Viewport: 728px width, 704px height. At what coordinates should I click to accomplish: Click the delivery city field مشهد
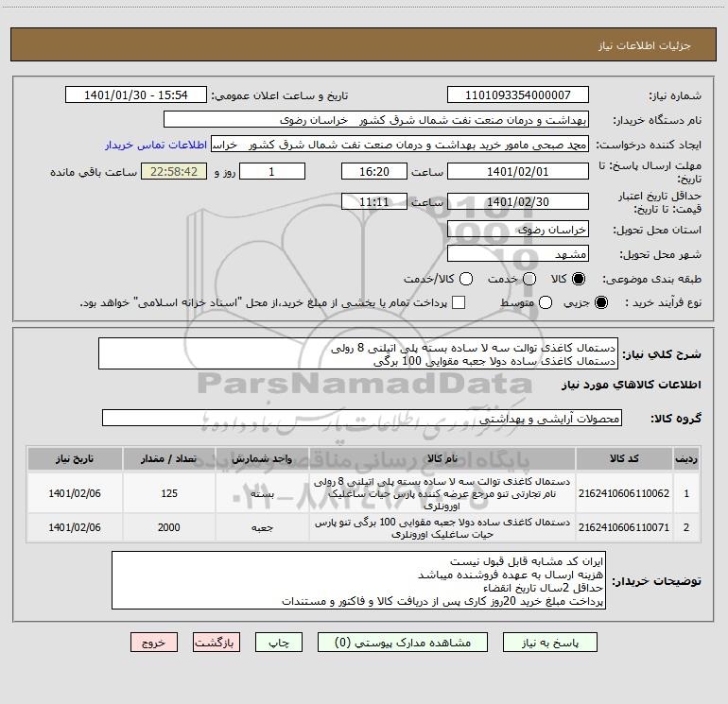point(518,254)
